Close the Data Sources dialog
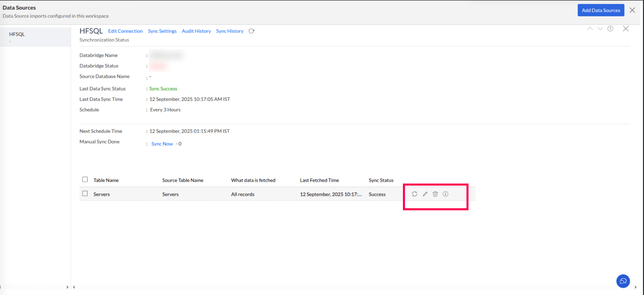644x295 pixels. pos(632,10)
